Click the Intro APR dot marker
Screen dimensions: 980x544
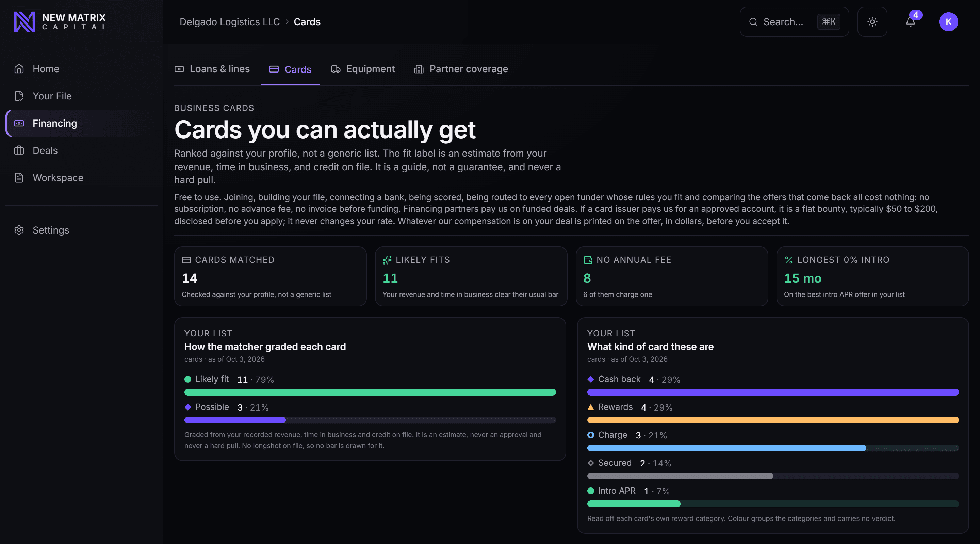coord(590,491)
